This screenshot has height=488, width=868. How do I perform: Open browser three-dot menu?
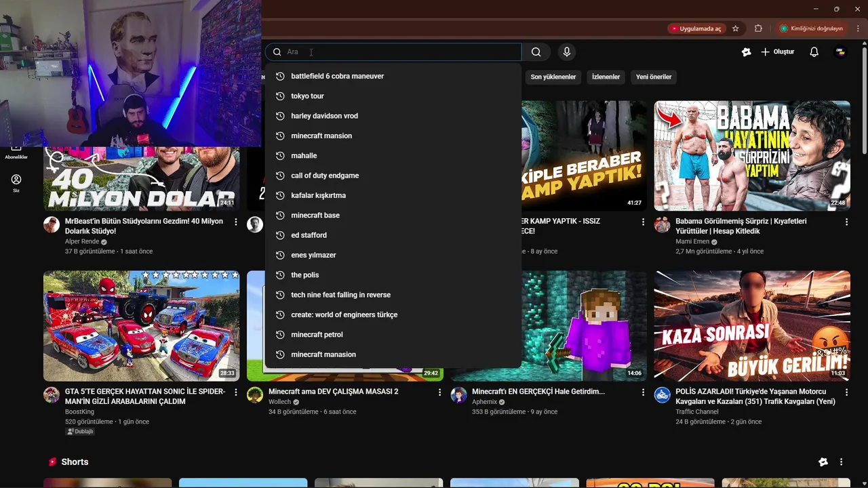(x=858, y=28)
